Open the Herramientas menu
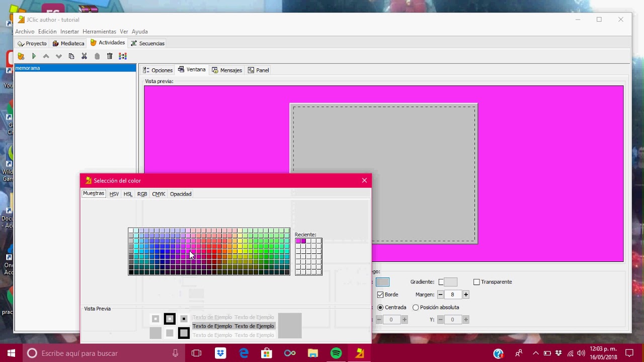This screenshot has height=362, width=644. 99,32
